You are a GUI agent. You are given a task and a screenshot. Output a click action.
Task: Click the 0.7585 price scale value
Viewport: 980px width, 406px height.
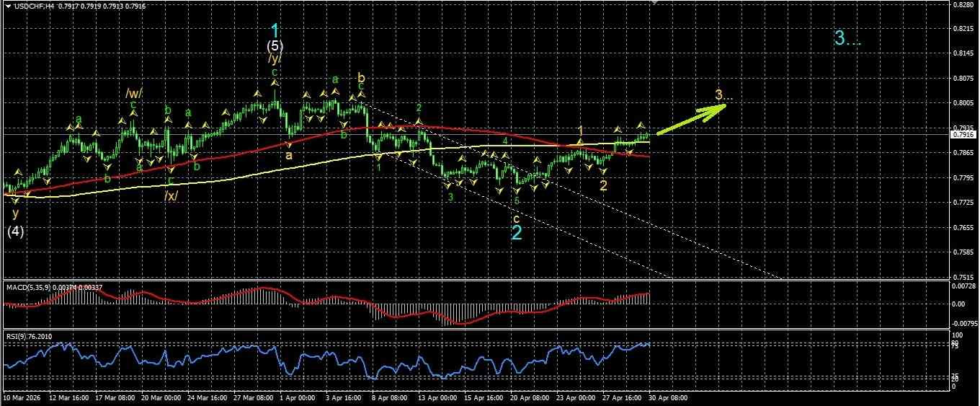[962, 252]
